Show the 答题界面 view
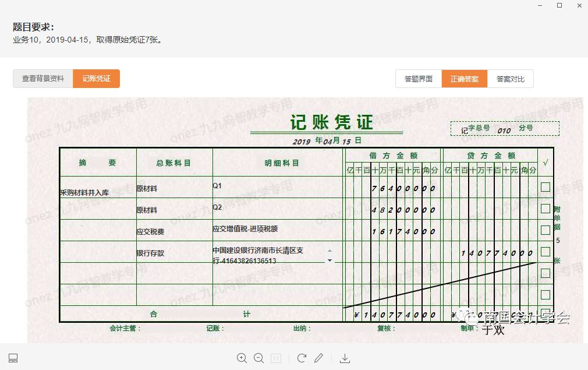The height and width of the screenshot is (370, 588). (418, 79)
